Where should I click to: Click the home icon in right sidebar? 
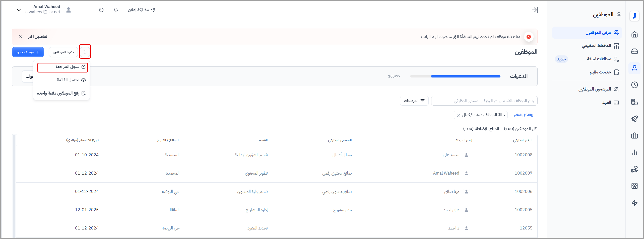(x=634, y=34)
